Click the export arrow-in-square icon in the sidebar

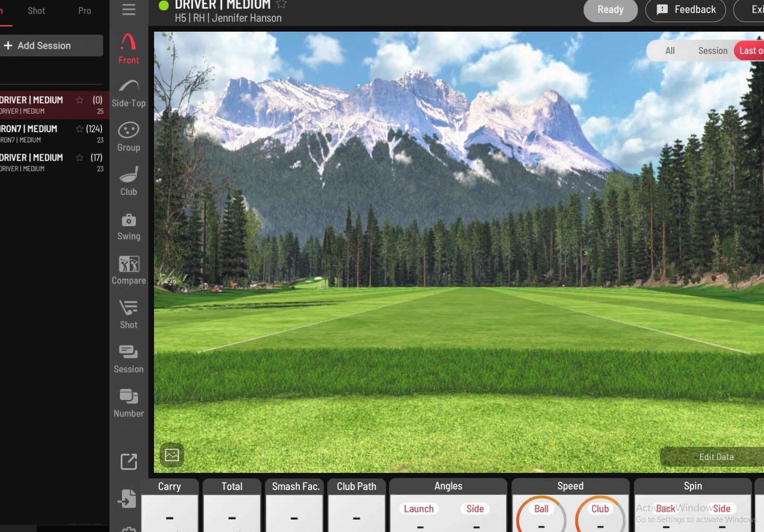[x=129, y=461]
